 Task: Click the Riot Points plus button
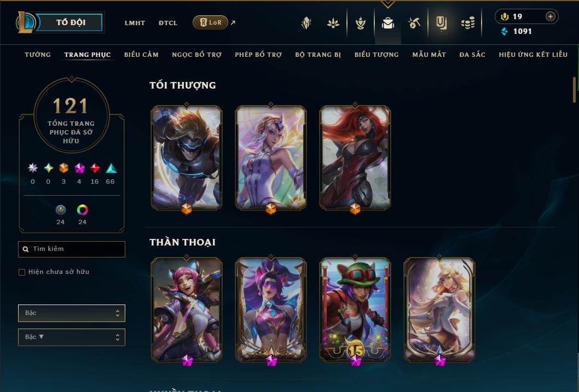[x=550, y=16]
